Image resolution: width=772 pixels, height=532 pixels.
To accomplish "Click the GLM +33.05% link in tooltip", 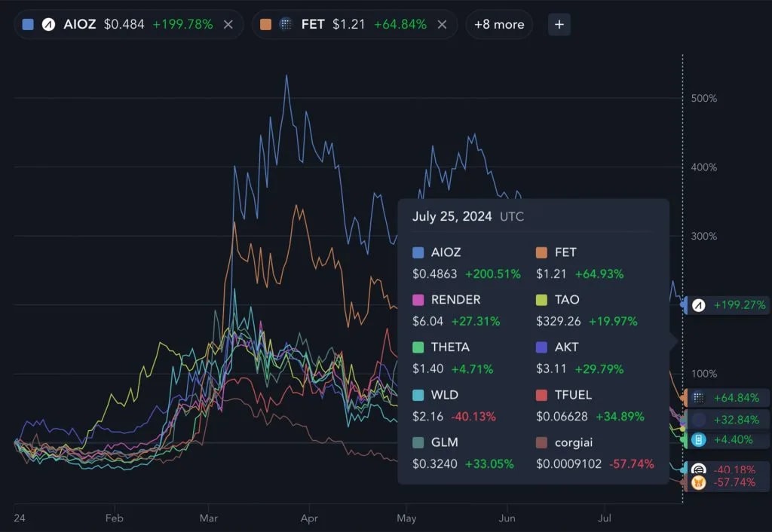I will click(x=489, y=464).
